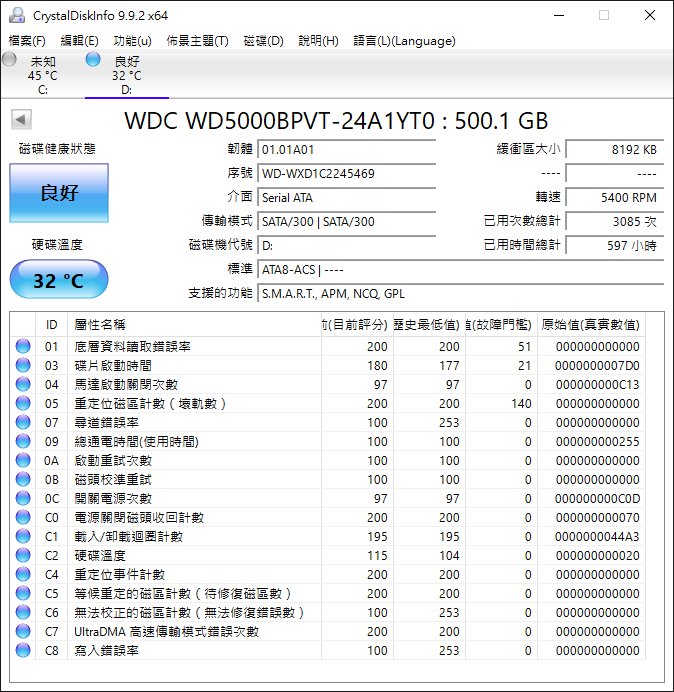Click status orb for attribute C2 row
Screen dimensions: 674x692
[x=23, y=555]
